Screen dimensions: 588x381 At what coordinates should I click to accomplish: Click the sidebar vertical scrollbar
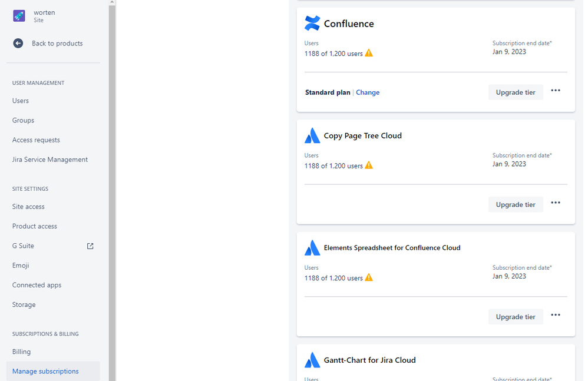tap(112, 193)
